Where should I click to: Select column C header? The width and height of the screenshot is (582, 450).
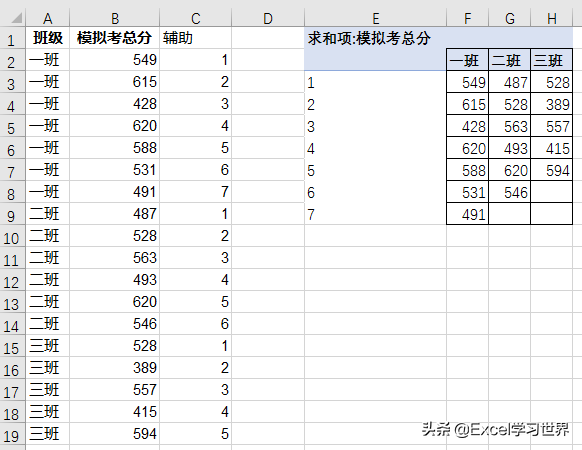pos(196,18)
